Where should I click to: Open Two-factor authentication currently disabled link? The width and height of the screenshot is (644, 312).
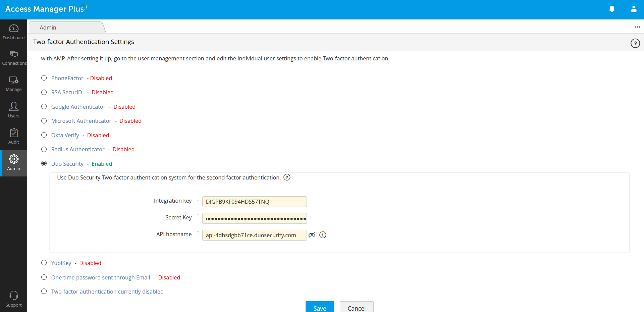(107, 292)
